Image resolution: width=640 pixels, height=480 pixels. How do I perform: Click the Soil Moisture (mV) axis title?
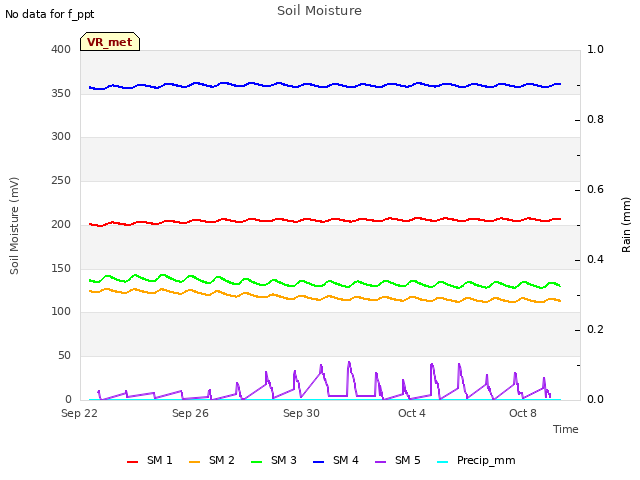14,226
